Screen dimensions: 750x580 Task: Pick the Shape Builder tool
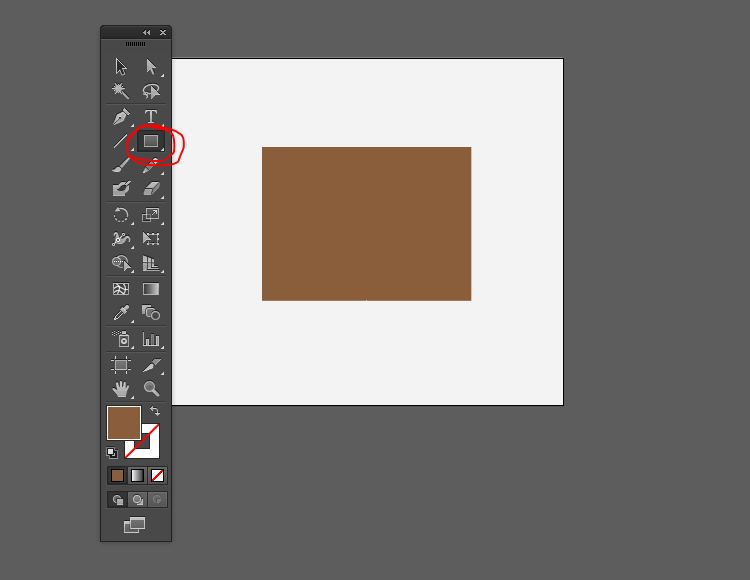[x=121, y=263]
